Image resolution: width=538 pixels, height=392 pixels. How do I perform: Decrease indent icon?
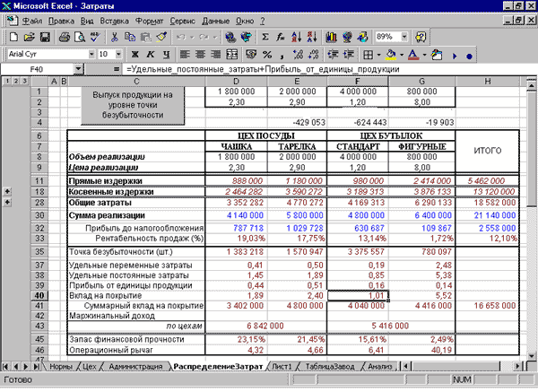click(x=333, y=55)
